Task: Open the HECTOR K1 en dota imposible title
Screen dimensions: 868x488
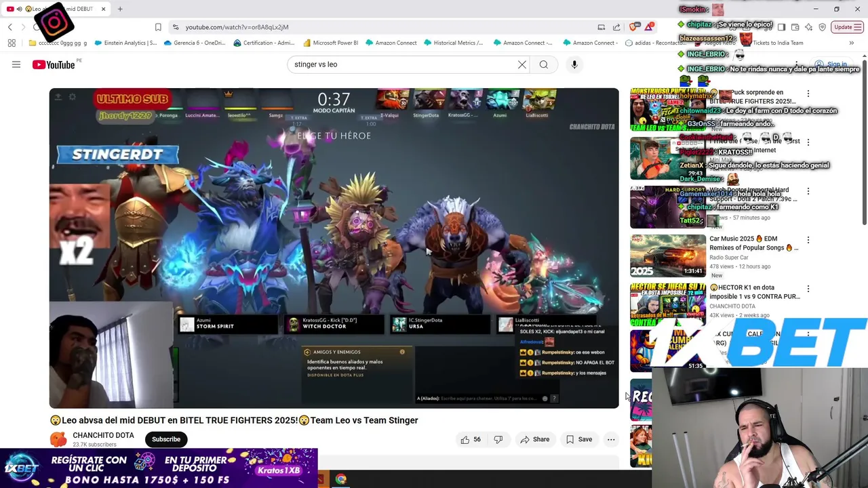Action: [754, 291]
